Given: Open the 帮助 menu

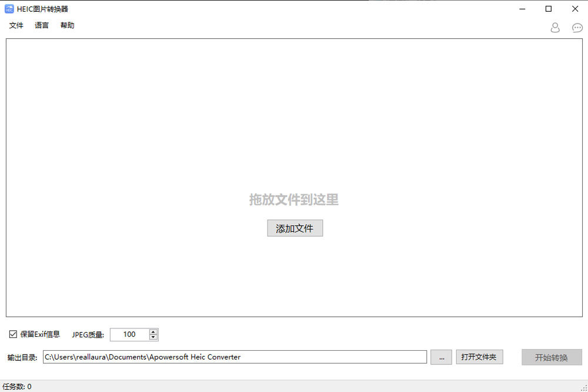Looking at the screenshot, I should [x=67, y=25].
